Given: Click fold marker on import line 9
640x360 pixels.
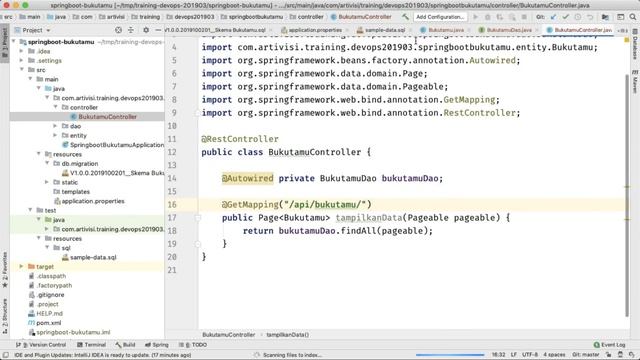Looking at the screenshot, I should (x=198, y=113).
